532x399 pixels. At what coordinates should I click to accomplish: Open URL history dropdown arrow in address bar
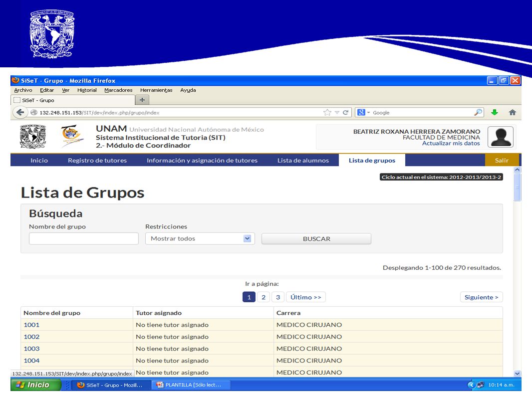click(x=337, y=113)
